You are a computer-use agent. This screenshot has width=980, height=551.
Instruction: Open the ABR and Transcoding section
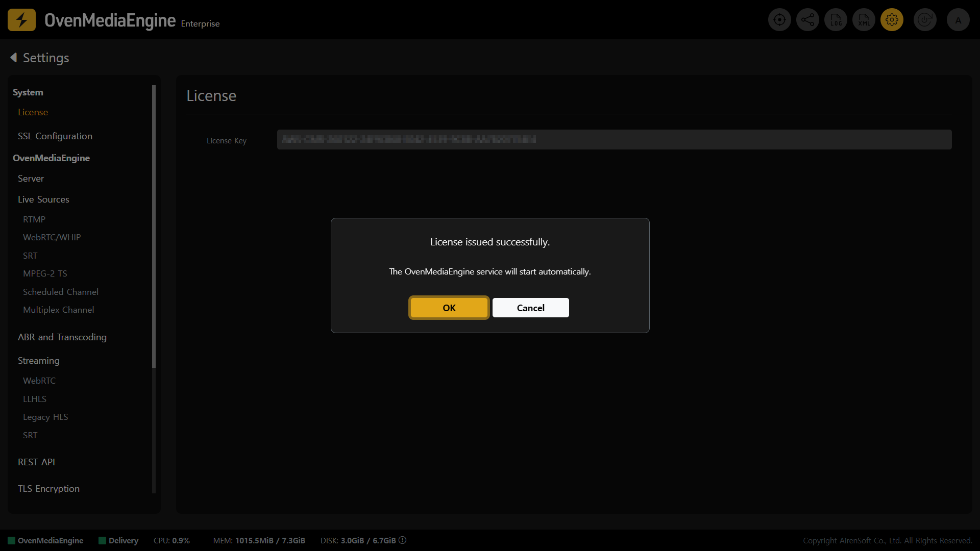tap(62, 337)
